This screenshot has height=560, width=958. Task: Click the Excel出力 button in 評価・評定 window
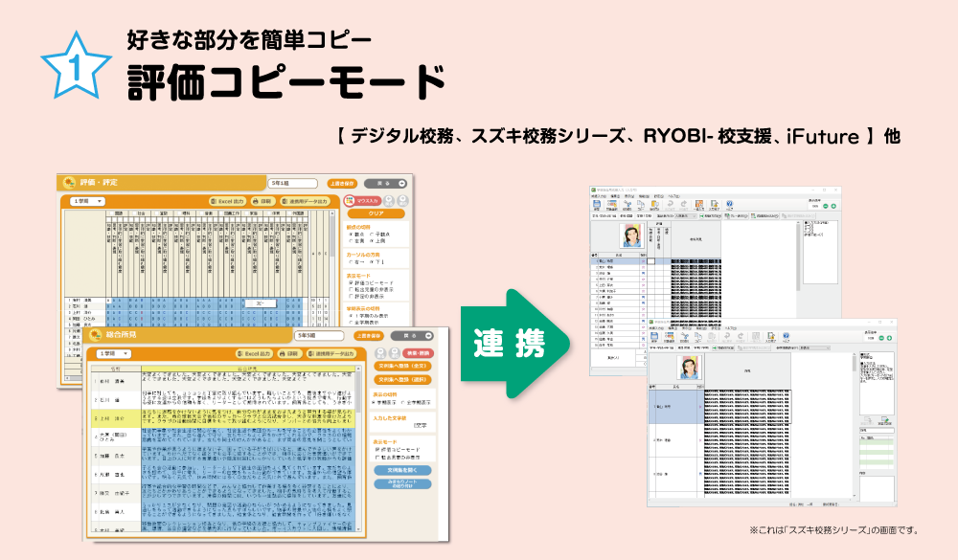click(x=227, y=201)
